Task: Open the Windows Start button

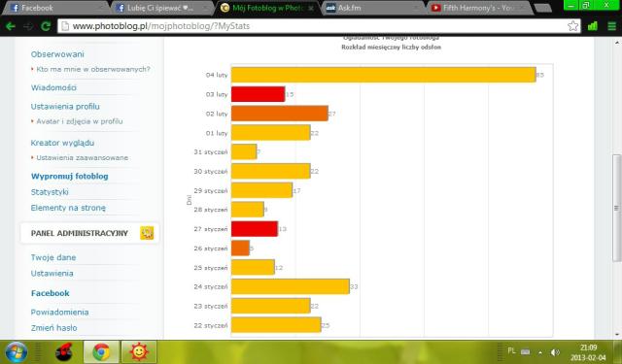Action: 16,352
